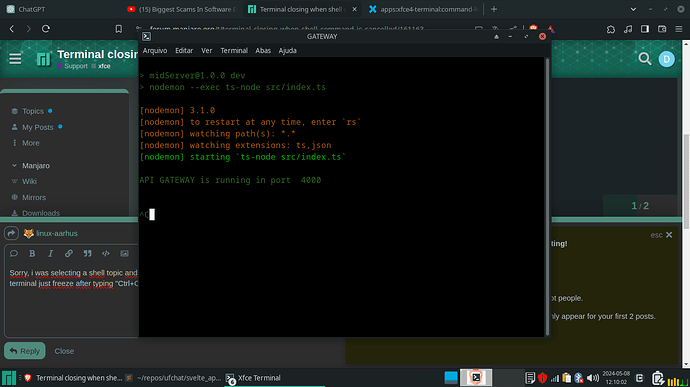The width and height of the screenshot is (690, 387).
Task: Switch to apps:xfce4-terminal tab
Action: point(423,9)
